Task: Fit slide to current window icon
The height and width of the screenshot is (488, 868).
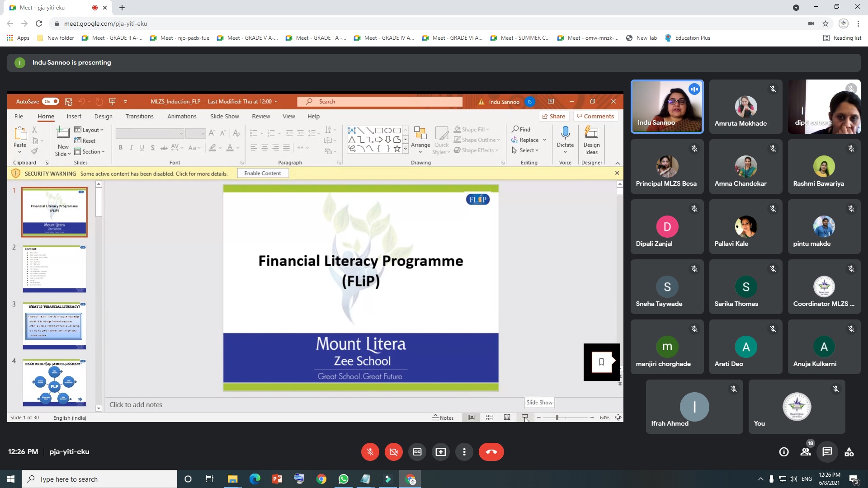Action: pyautogui.click(x=618, y=418)
